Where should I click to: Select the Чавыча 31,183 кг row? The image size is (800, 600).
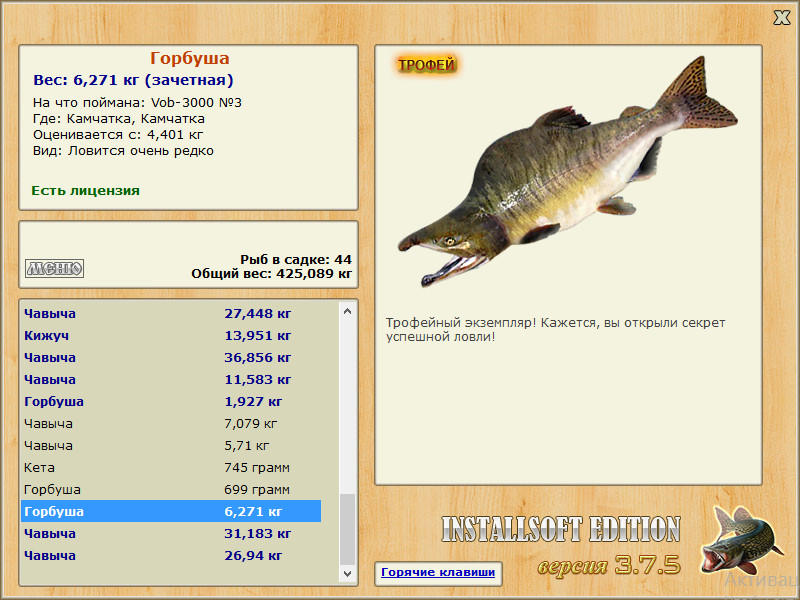[171, 533]
